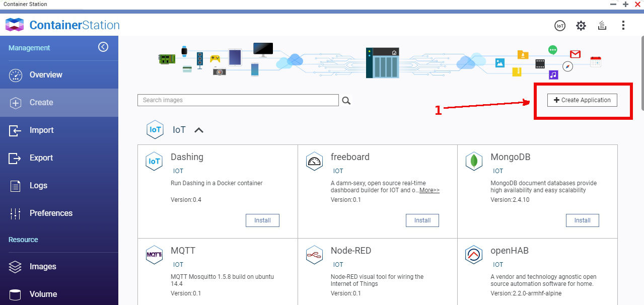Open Overview in the sidebar
Viewport: 644px width, 305px height.
pos(45,74)
